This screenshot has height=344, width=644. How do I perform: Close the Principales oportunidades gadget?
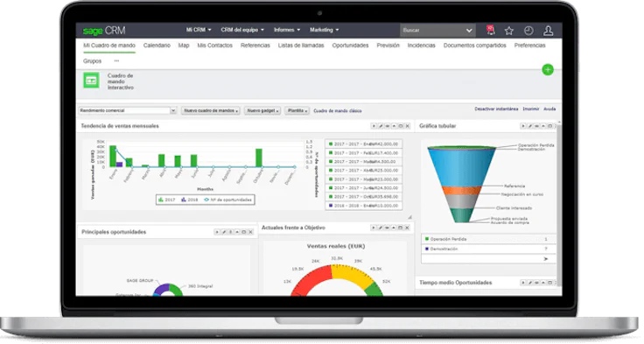coord(250,232)
